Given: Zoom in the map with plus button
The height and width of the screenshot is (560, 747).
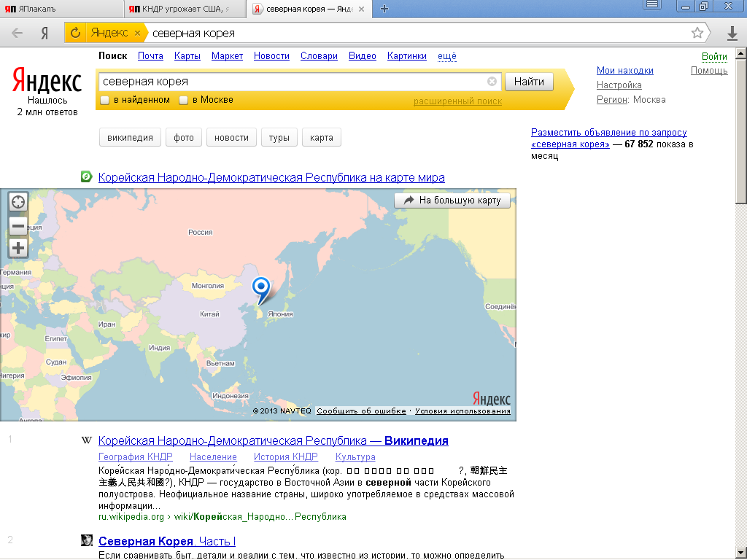Looking at the screenshot, I should point(18,248).
